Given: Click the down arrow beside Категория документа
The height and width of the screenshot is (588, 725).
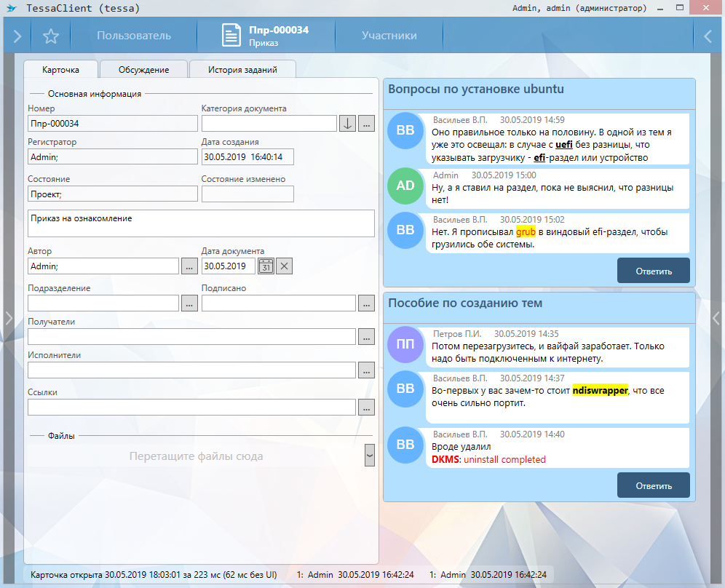Looking at the screenshot, I should point(348,124).
